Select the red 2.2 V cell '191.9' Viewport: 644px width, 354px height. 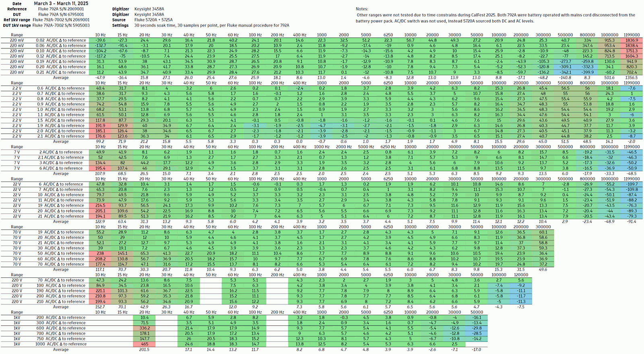point(100,125)
